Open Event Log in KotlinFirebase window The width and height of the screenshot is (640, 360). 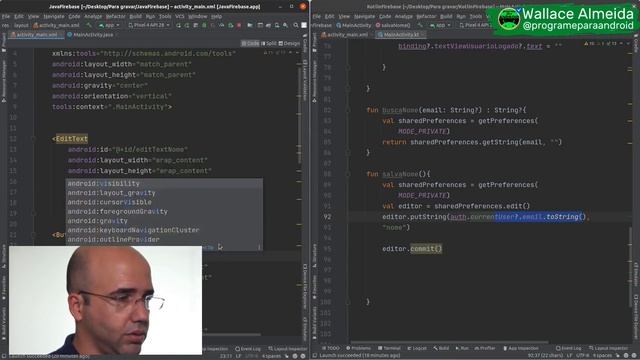click(x=568, y=348)
